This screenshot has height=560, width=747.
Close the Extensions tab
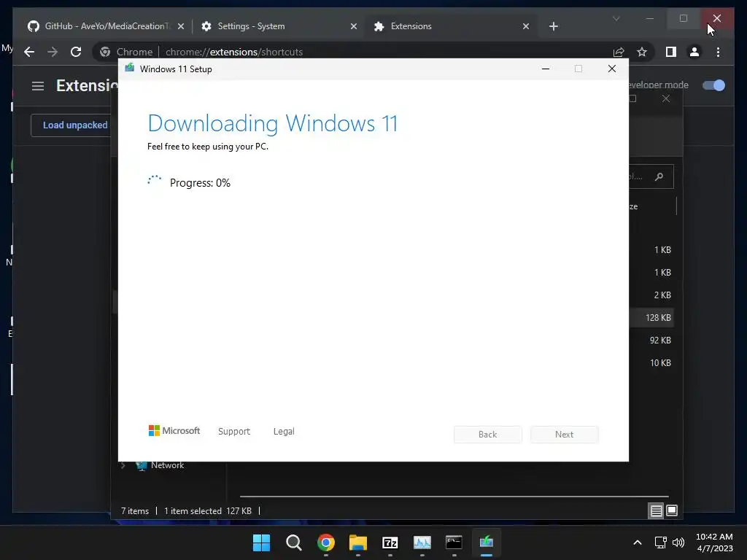(525, 26)
